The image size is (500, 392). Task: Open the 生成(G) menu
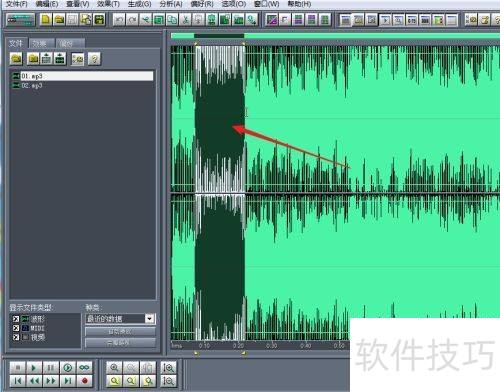tap(139, 4)
